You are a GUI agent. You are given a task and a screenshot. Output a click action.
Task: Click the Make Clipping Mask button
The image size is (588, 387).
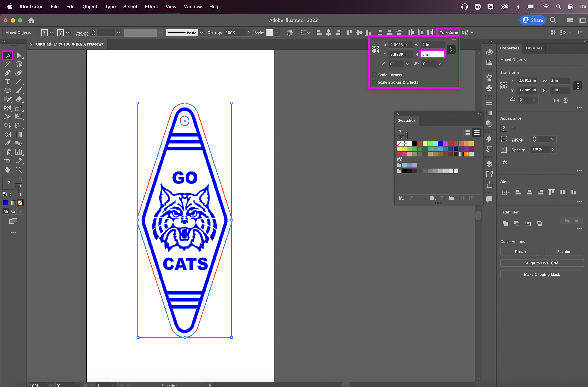click(542, 274)
